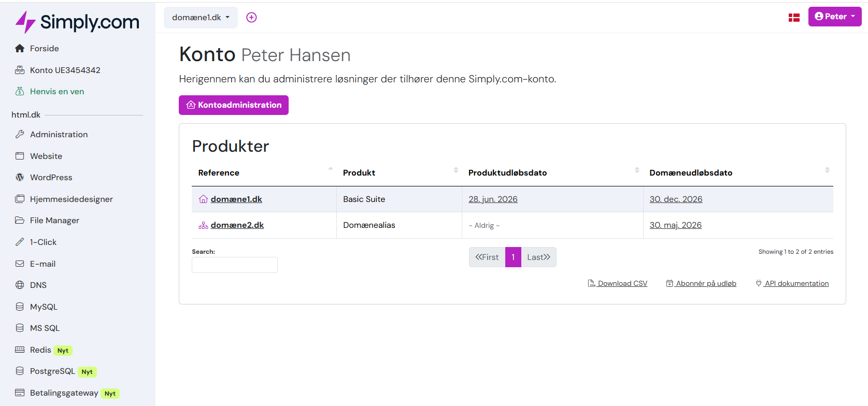
Task: Open Redis section in sidebar
Action: [x=40, y=350]
